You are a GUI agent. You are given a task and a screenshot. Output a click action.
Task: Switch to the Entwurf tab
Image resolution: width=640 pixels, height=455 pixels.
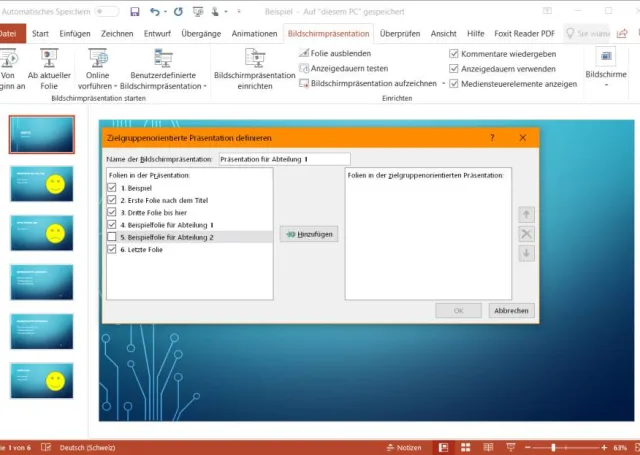(157, 33)
